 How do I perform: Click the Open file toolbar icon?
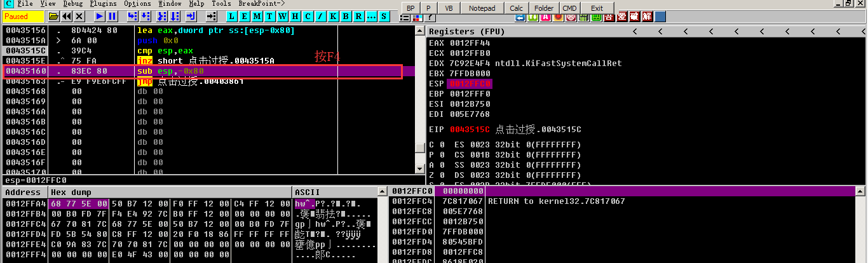53,16
